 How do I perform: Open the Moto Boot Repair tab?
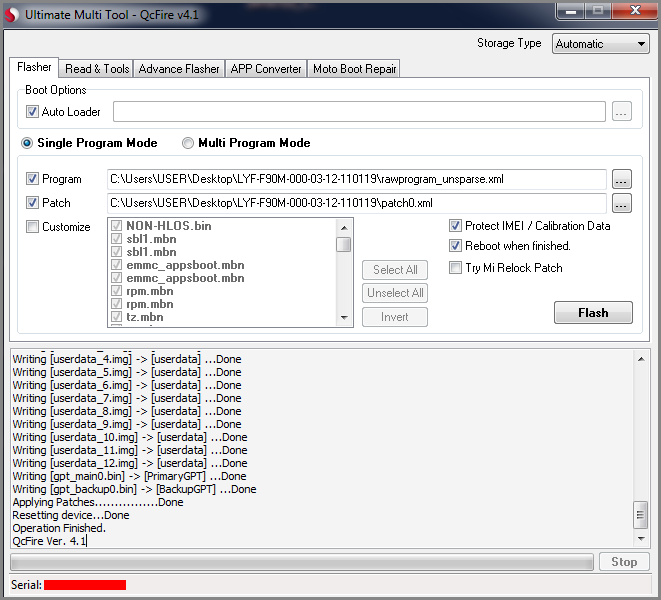(x=355, y=69)
